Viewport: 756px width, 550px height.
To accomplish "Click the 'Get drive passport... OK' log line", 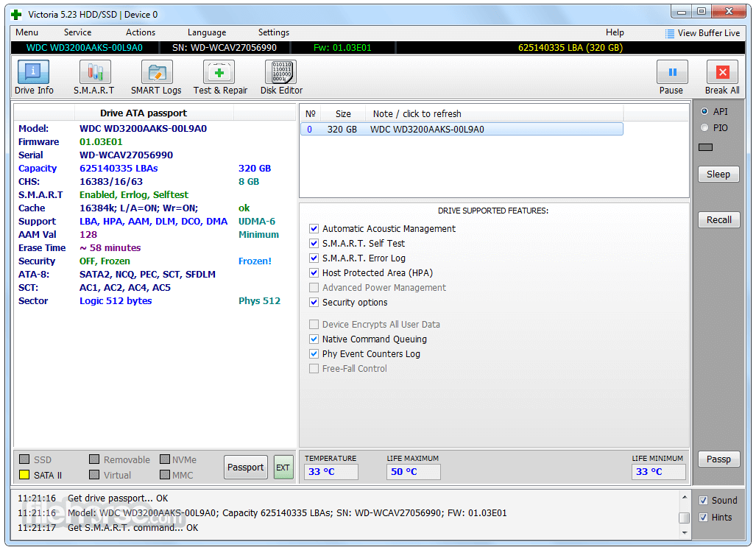I will coord(118,498).
